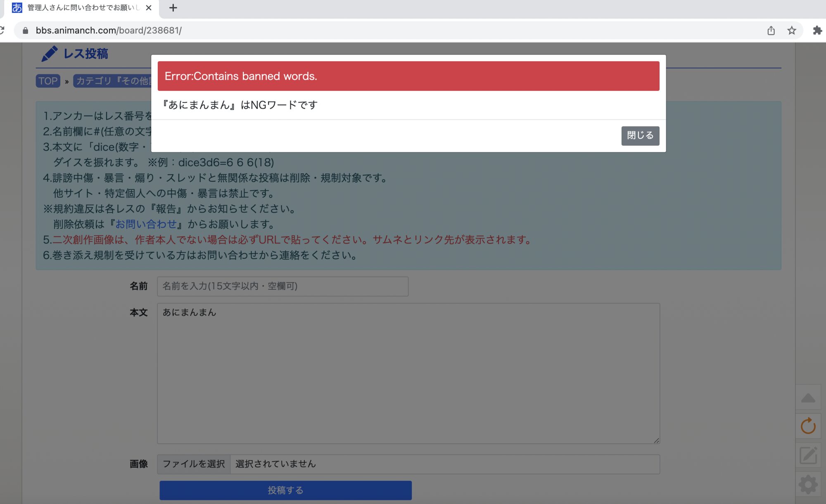Viewport: 826px width, 504px height.
Task: Click the scroll-to-top arrow icon
Action: pos(808,398)
